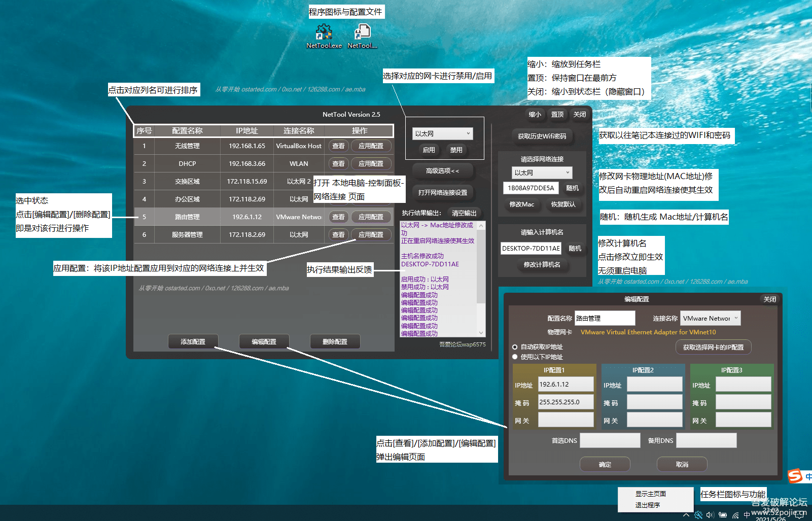Click the IP配置1 网关 field

pos(566,420)
